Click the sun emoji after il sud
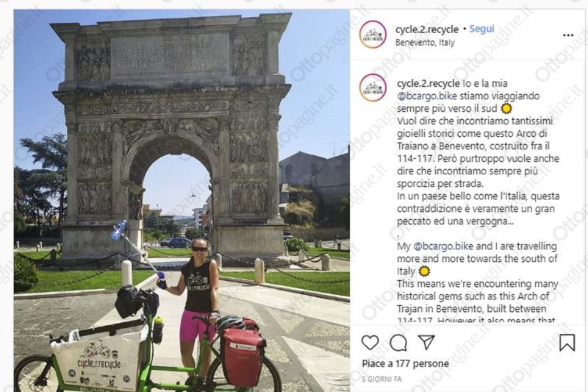Screen dimensions: 588x392 click(506, 109)
